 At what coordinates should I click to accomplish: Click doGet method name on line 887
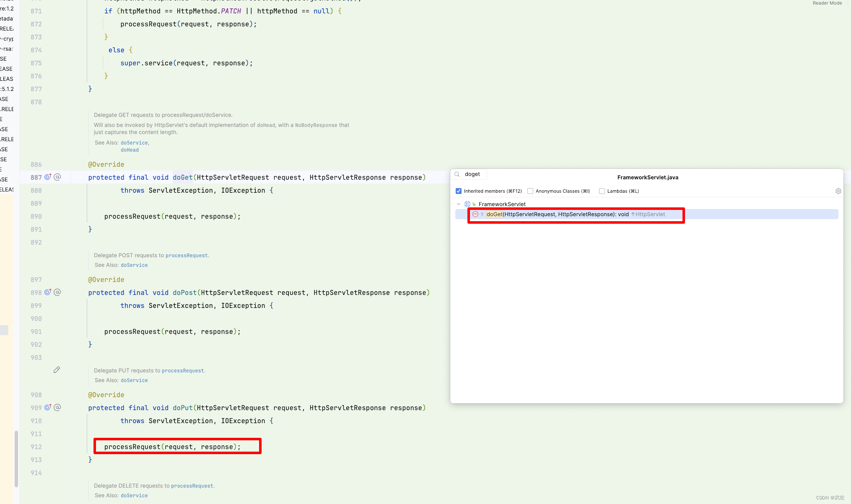click(x=183, y=177)
